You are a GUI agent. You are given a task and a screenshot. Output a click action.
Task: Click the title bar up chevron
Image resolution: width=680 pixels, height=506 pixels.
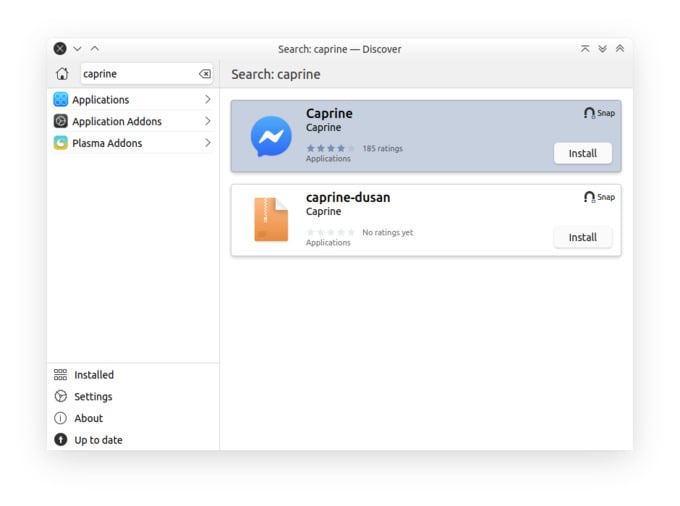95,49
